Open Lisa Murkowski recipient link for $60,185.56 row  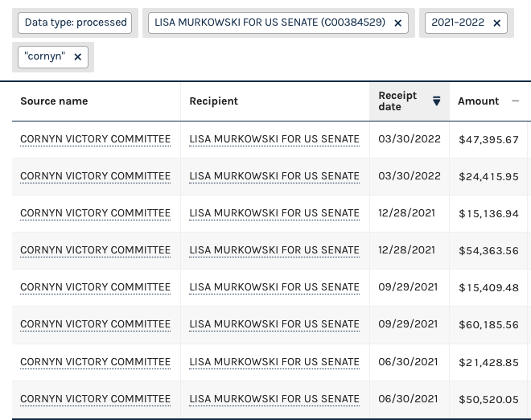click(x=274, y=324)
